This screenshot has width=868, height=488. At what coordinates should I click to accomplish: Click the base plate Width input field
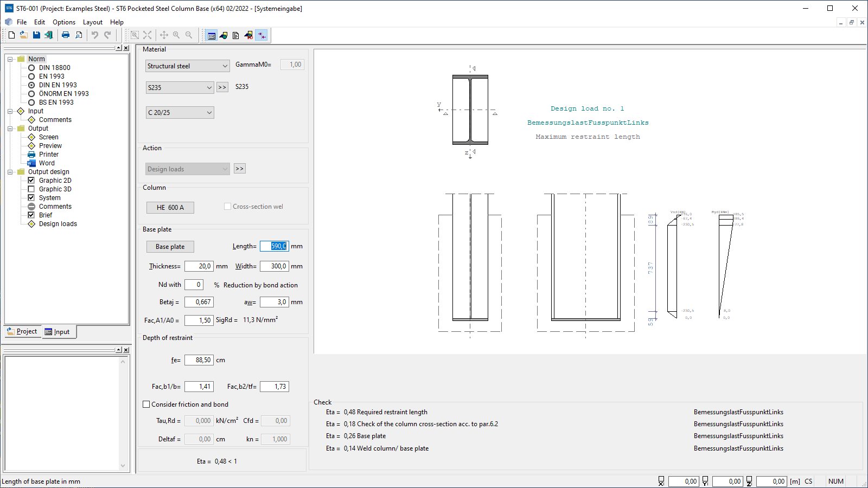[274, 266]
